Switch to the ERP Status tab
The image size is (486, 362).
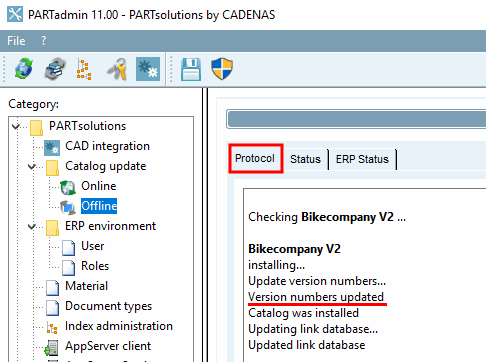[x=362, y=159]
